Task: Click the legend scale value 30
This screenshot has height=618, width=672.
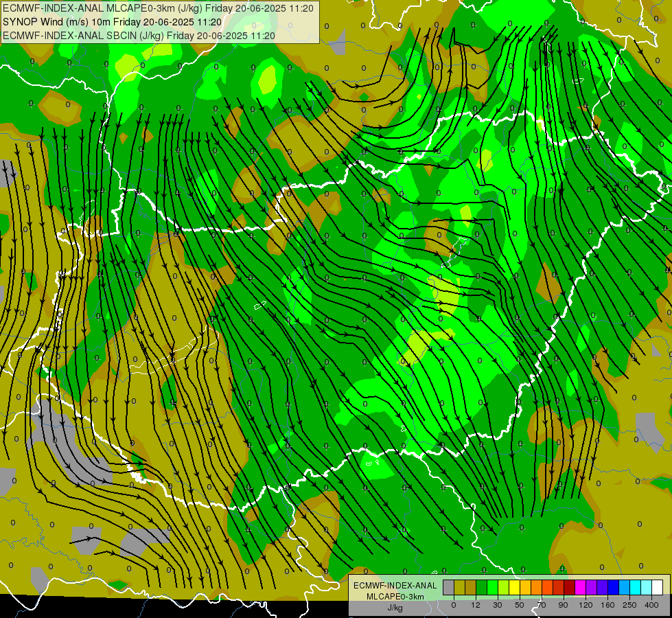Action: point(497,605)
